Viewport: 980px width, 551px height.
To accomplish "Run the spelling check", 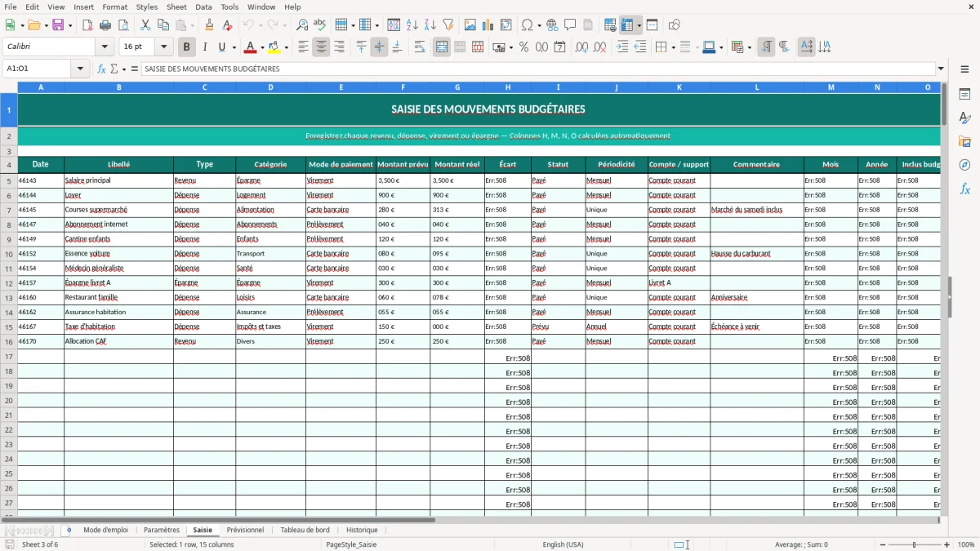I will [x=320, y=25].
